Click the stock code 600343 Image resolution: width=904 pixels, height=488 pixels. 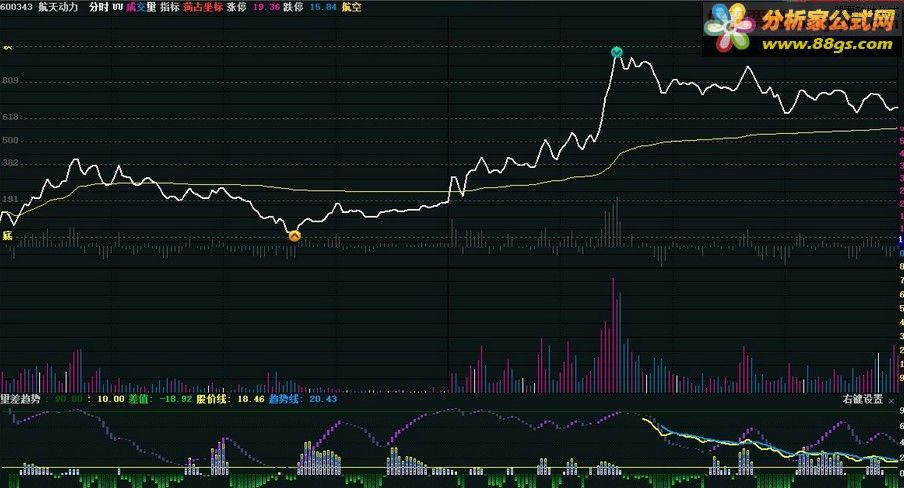coord(17,7)
